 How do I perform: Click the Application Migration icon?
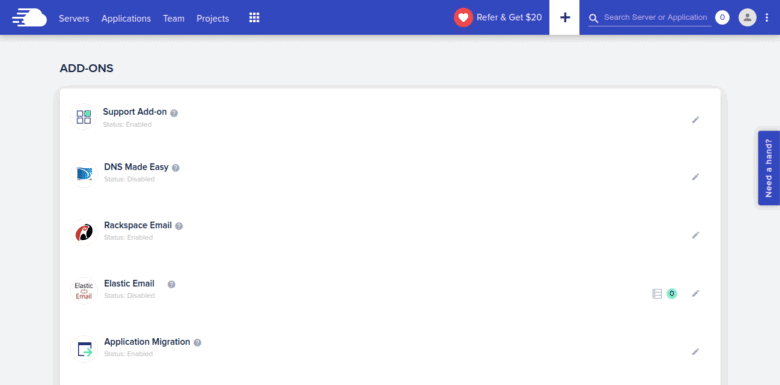84,349
